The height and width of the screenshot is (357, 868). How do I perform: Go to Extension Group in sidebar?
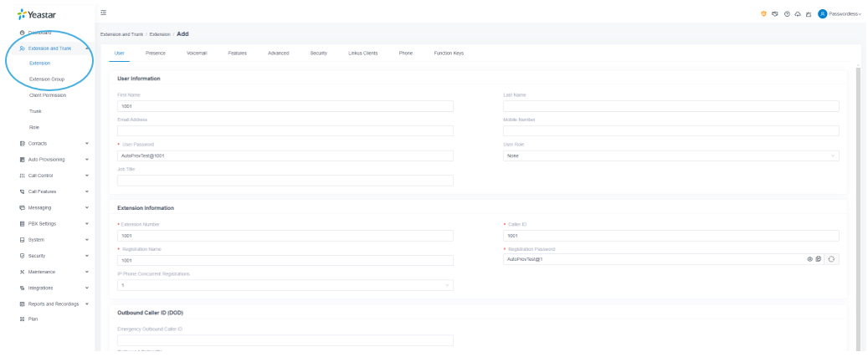(47, 79)
